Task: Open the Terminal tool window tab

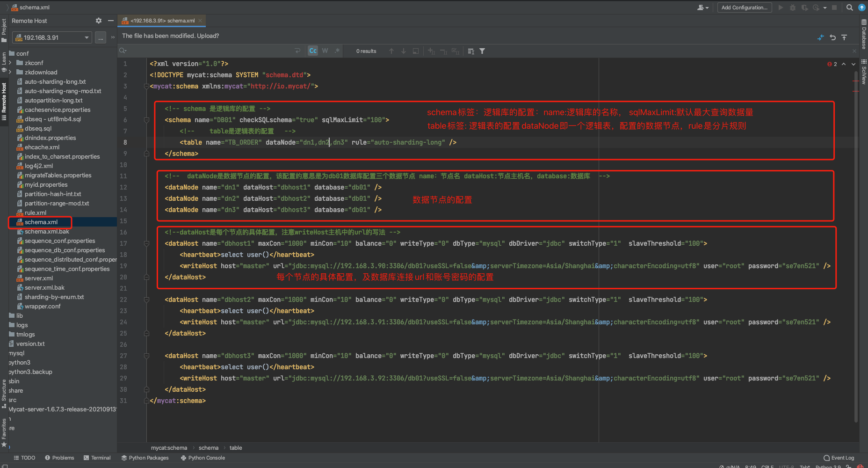Action: click(97, 458)
